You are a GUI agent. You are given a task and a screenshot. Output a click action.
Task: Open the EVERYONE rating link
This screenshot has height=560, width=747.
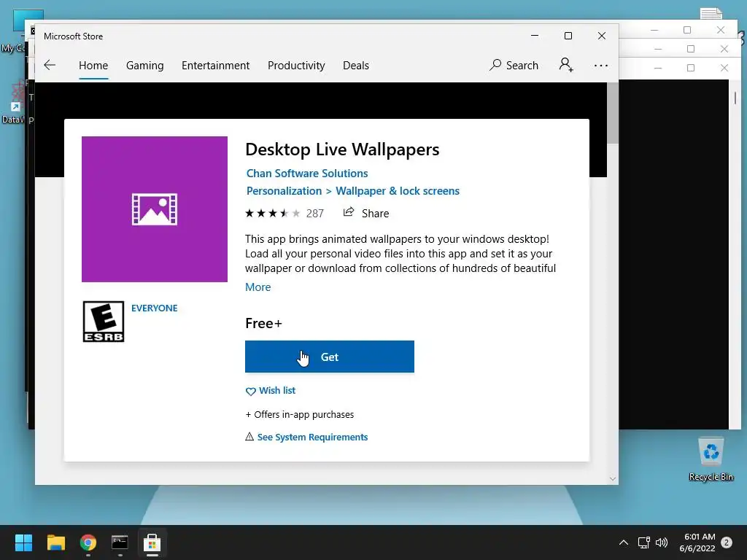coord(155,308)
